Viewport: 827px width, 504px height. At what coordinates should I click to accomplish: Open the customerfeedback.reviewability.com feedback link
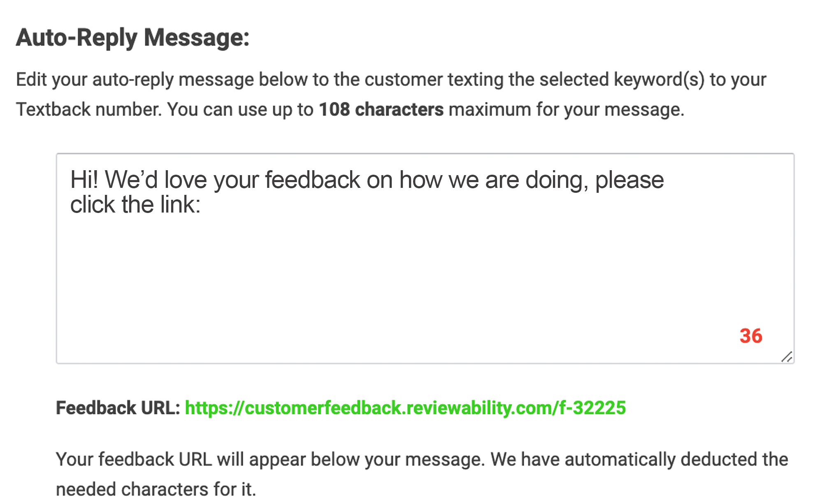[x=405, y=408]
